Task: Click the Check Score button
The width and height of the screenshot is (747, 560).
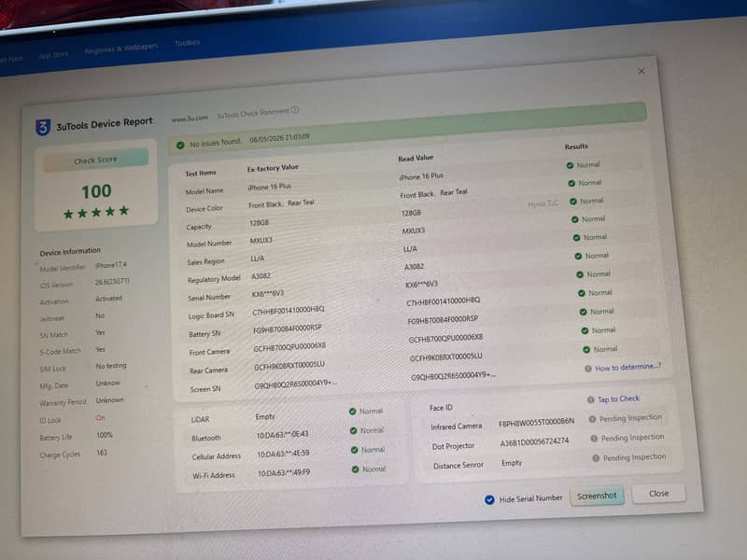Action: coord(96,160)
